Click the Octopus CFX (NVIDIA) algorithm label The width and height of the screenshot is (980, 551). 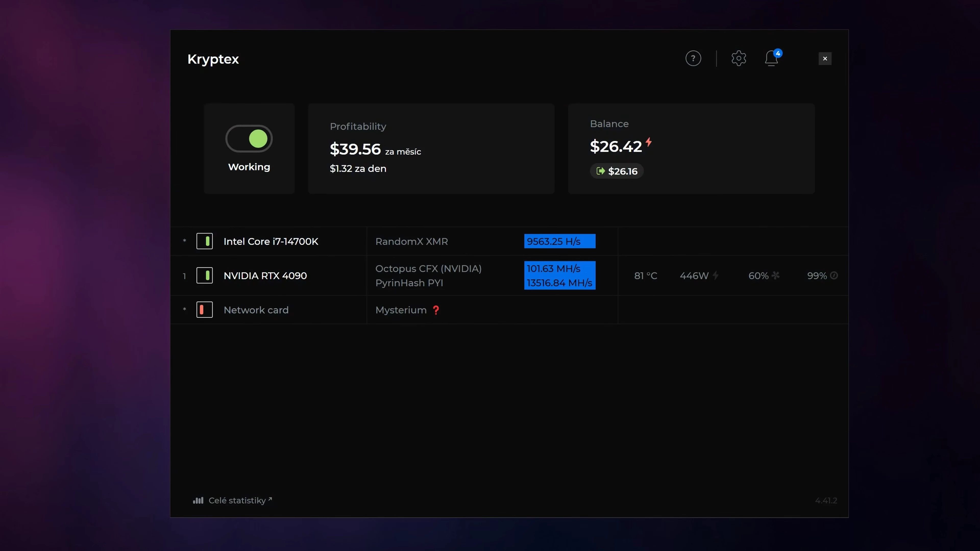click(428, 268)
